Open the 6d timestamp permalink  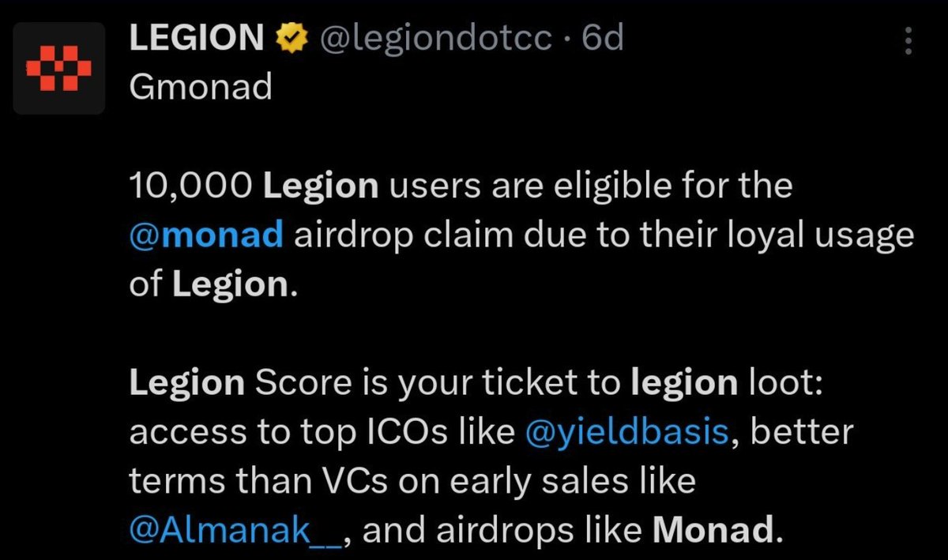click(x=603, y=38)
